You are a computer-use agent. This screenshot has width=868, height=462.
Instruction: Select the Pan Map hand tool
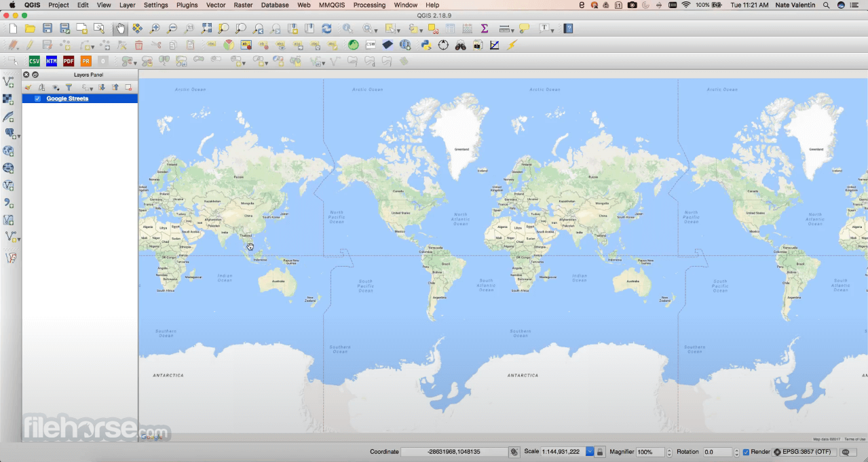click(x=120, y=28)
